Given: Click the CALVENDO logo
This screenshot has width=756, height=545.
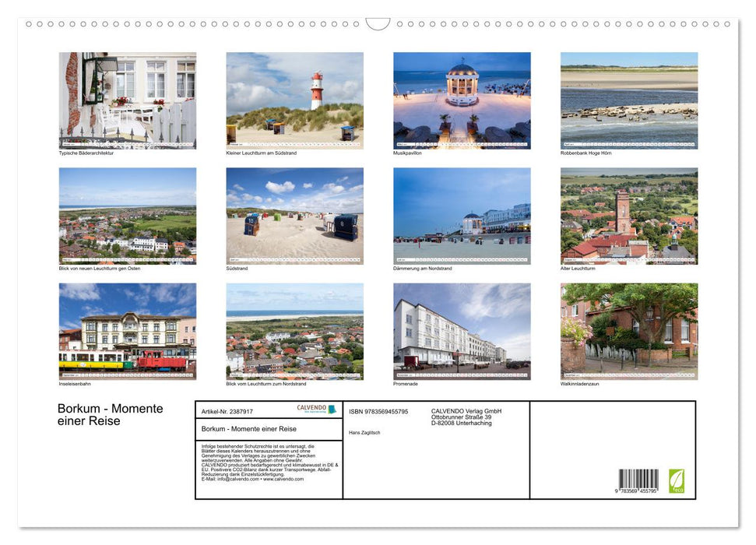Looking at the screenshot, I should pos(316,409).
